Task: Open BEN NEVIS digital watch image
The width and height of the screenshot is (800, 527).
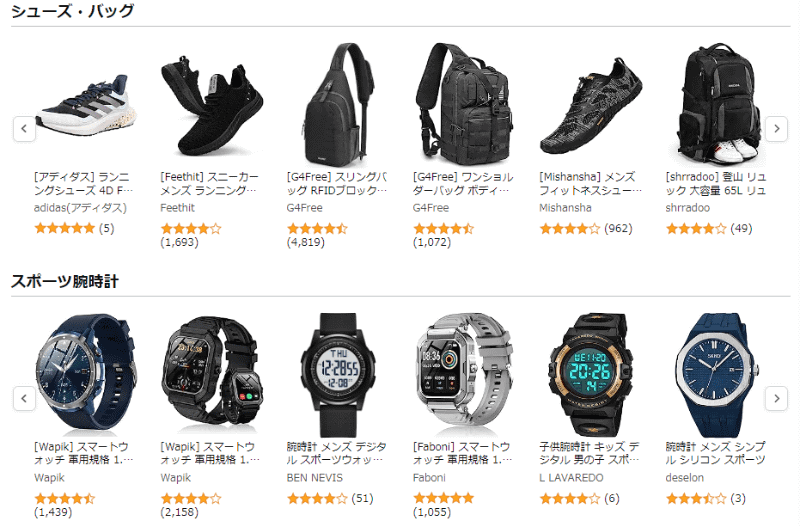Action: click(338, 374)
